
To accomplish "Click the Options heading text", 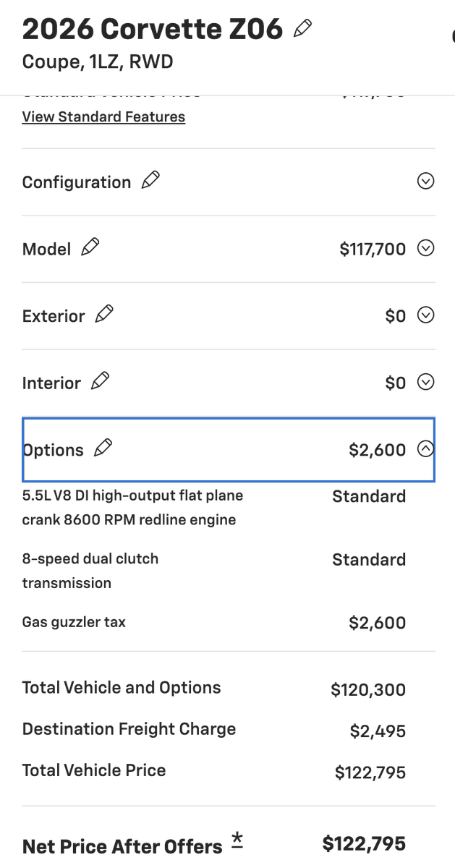I will tap(54, 450).
